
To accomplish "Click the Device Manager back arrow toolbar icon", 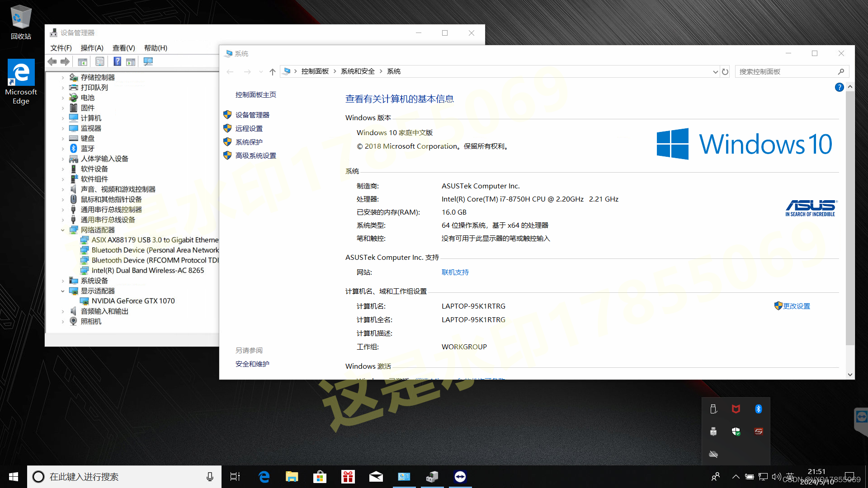I will pyautogui.click(x=52, y=61).
